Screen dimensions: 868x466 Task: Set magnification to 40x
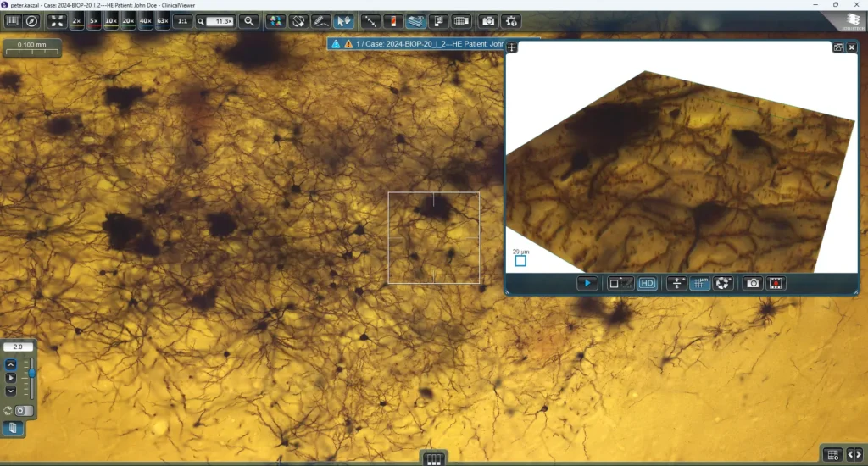pyautogui.click(x=146, y=21)
